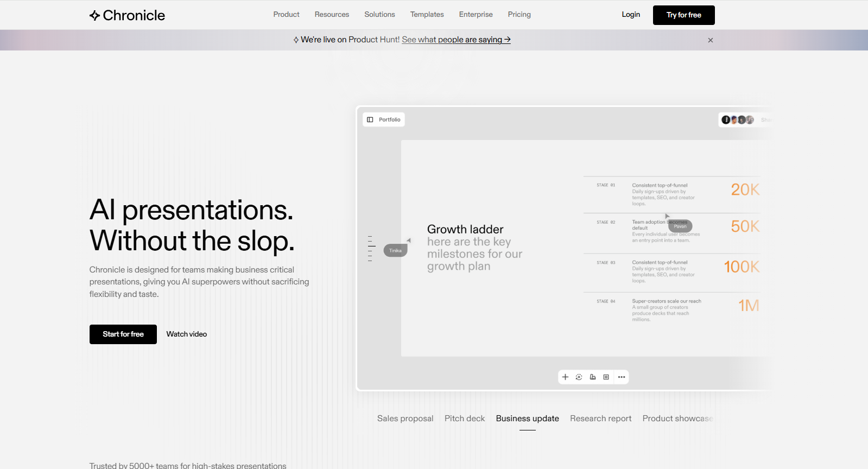Screen dimensions: 868x469
Task: Go to the Templates page
Action: [x=427, y=15]
